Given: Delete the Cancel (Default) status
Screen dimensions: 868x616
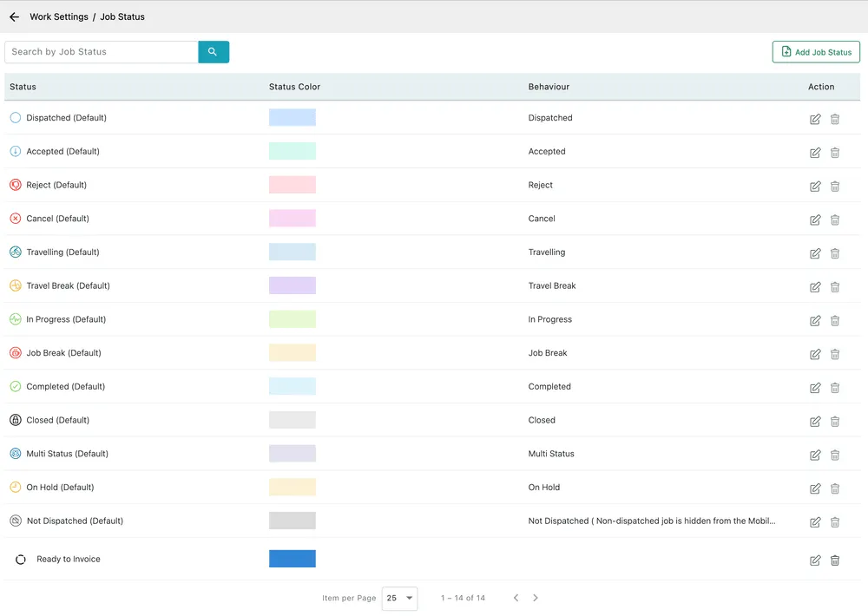Looking at the screenshot, I should [x=835, y=220].
